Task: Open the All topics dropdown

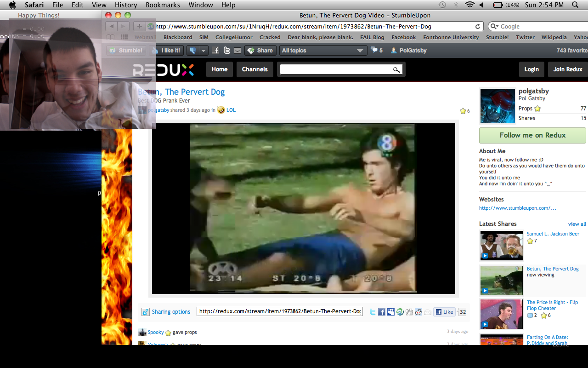Action: [x=323, y=51]
